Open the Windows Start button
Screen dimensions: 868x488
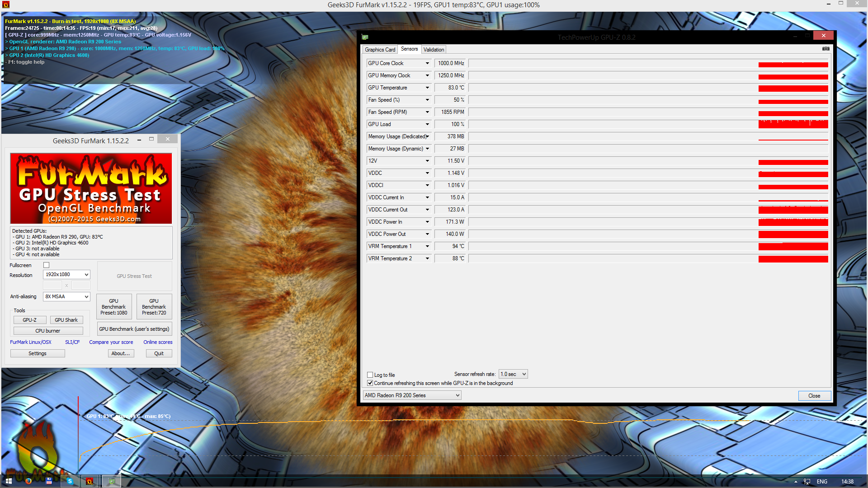coord(9,481)
